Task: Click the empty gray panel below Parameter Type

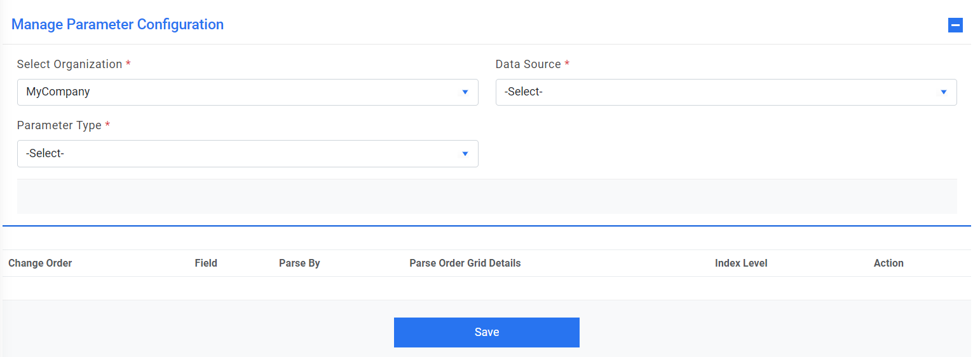Action: pyautogui.click(x=486, y=196)
